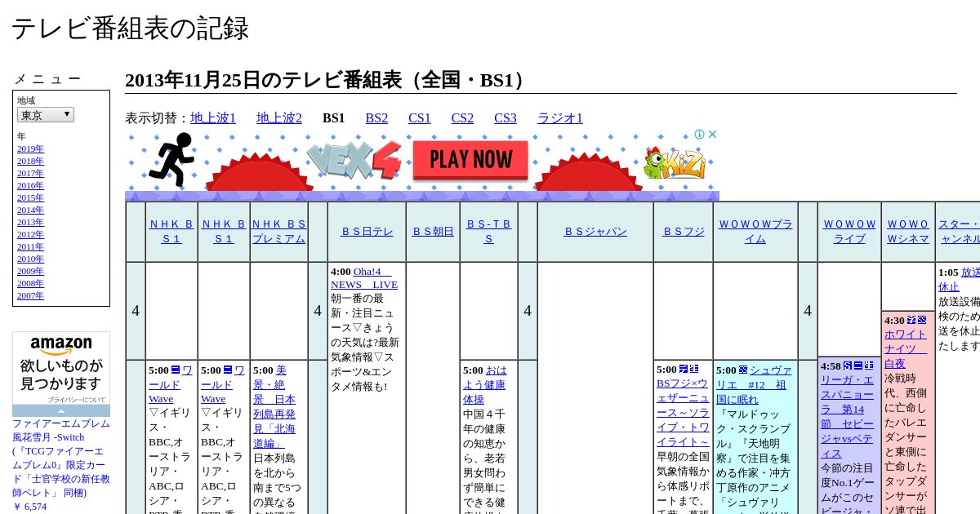Viewport: 980px width, 514px height.
Task: Open second ＮＨＫ ＢＳ１ channel header link
Action: pos(224,231)
